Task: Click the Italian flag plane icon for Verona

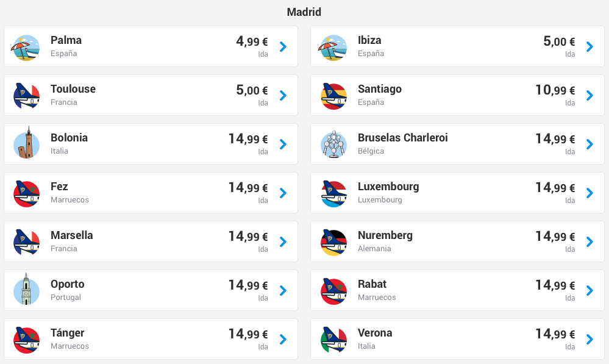Action: (x=333, y=340)
